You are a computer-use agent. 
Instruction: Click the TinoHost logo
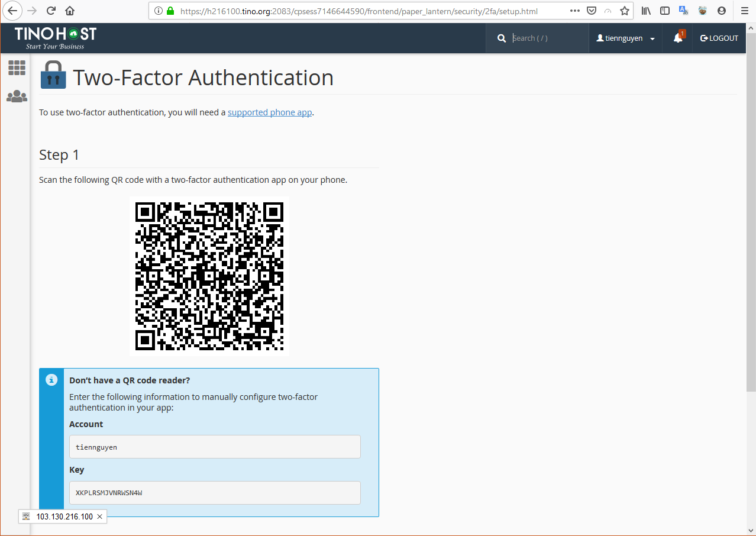pos(56,38)
